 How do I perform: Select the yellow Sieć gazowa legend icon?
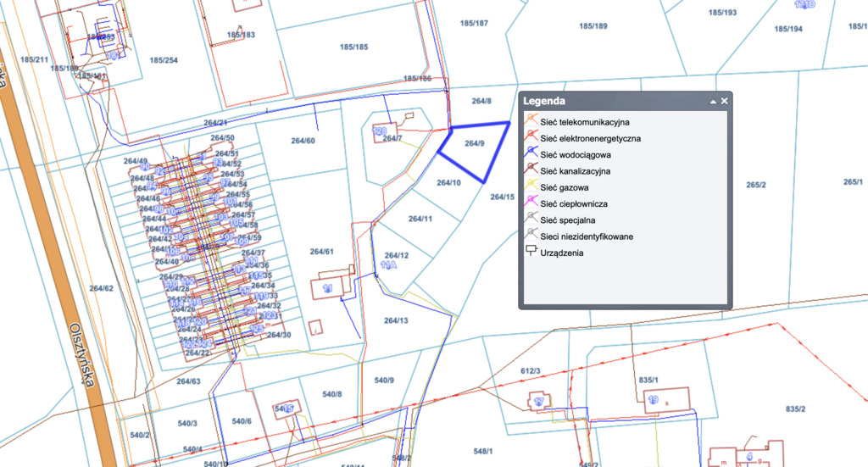(531, 187)
